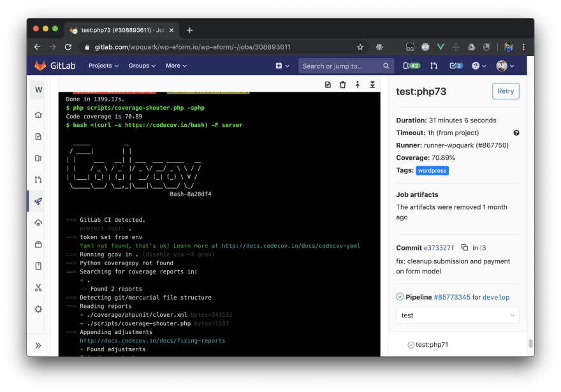561x392 pixels.
Task: Open fixing-reports docs link in log
Action: click(x=152, y=340)
